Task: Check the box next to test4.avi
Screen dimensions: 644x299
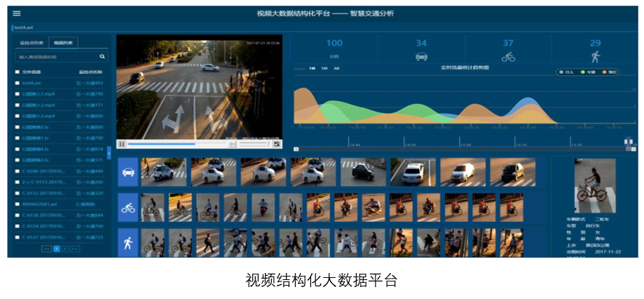Action: 18,83
